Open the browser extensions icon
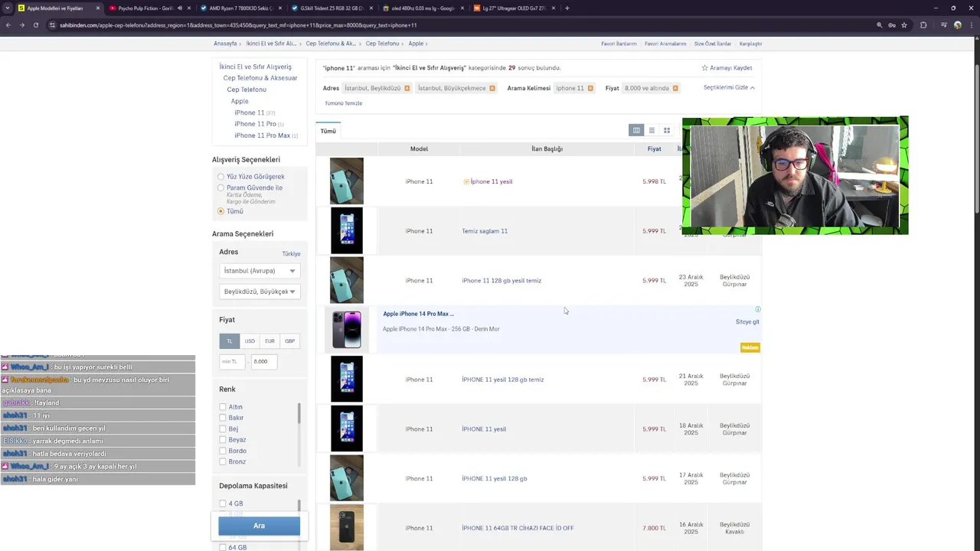Viewport: 980px width, 551px height. 923,24
